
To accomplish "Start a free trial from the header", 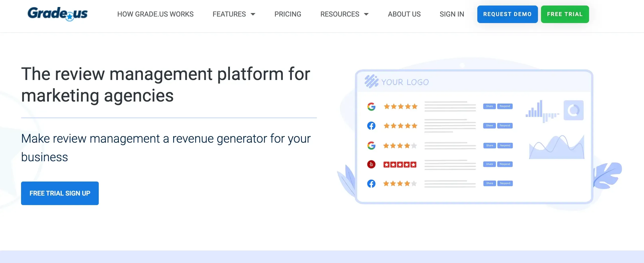I will [x=565, y=14].
